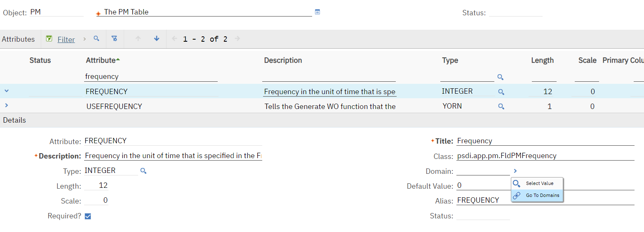This screenshot has width=644, height=232.
Task: Click the next row down arrow
Action: point(157,39)
